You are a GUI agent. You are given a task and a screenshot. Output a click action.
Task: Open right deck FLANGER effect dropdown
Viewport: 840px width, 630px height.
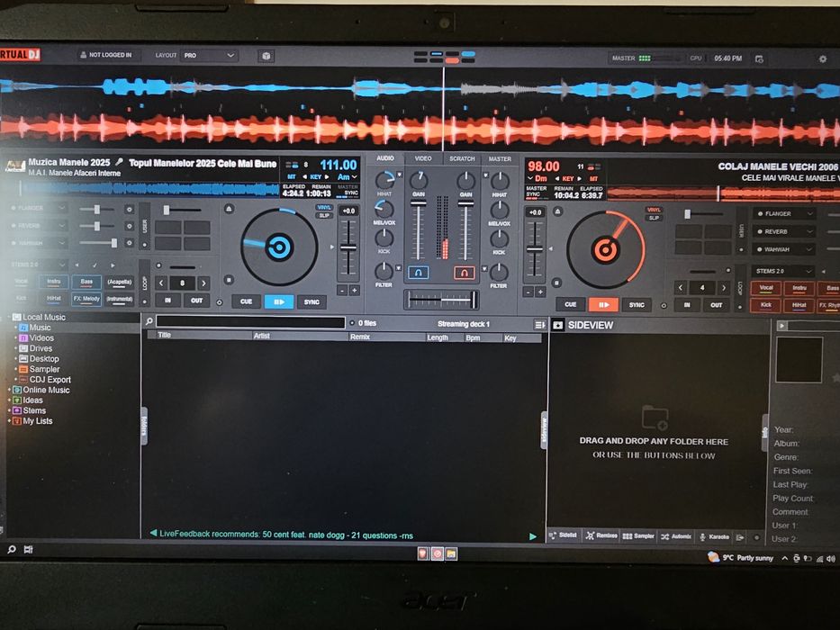[785, 214]
